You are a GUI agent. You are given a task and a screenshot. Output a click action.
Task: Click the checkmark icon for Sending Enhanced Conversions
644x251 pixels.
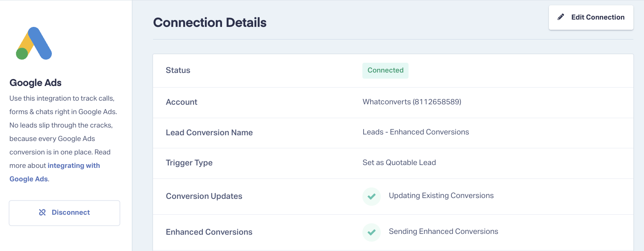point(371,232)
